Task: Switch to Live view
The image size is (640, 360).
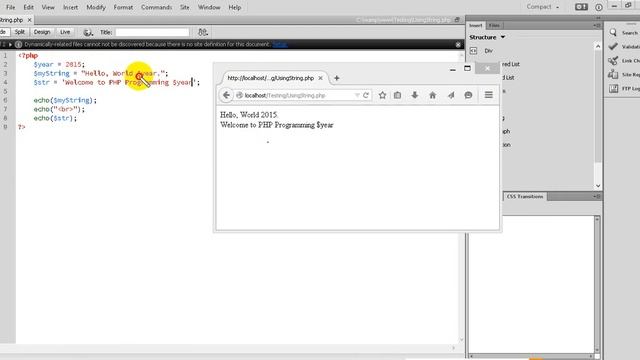Action: click(65, 32)
